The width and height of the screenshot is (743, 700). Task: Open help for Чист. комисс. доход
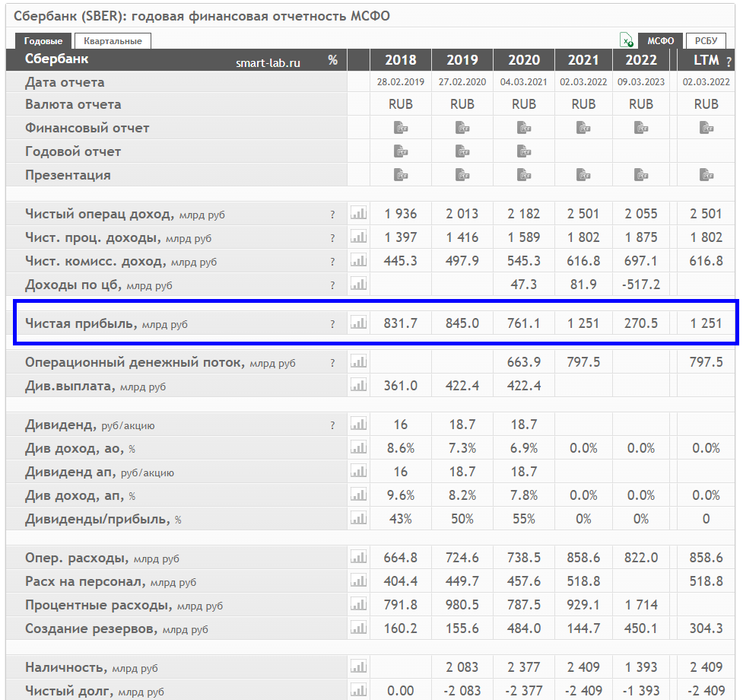click(x=332, y=262)
